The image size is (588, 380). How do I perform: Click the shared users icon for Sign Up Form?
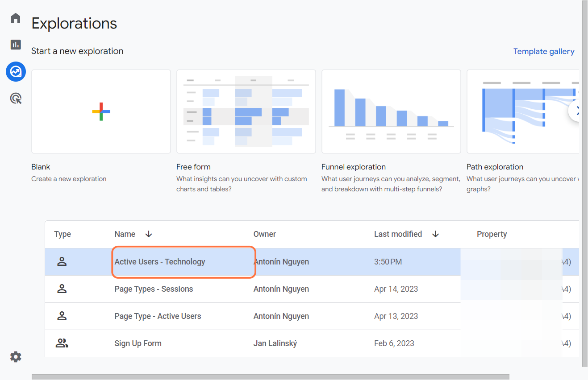(62, 343)
